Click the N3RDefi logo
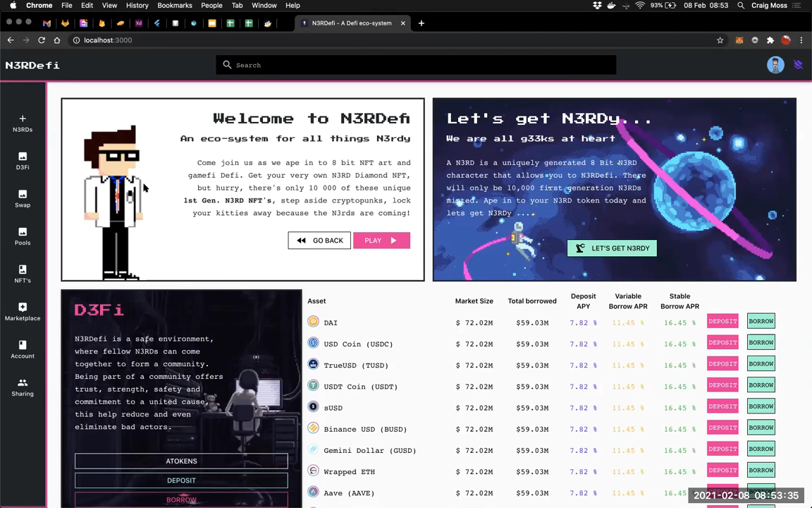 pos(32,66)
